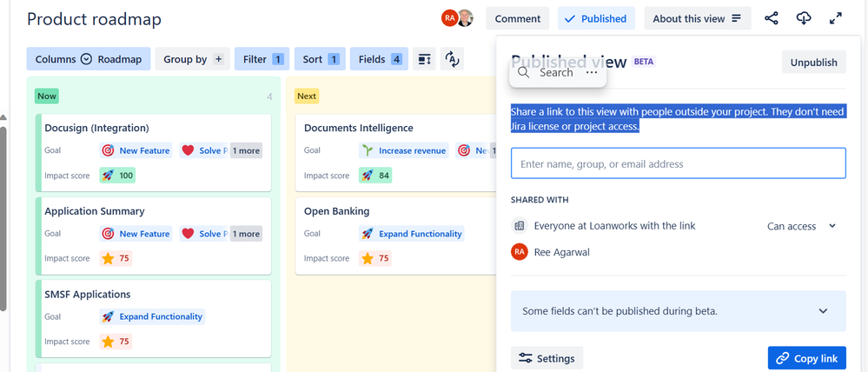Expand the fields can't be published notice
This screenshot has width=868, height=372.
coord(823,311)
